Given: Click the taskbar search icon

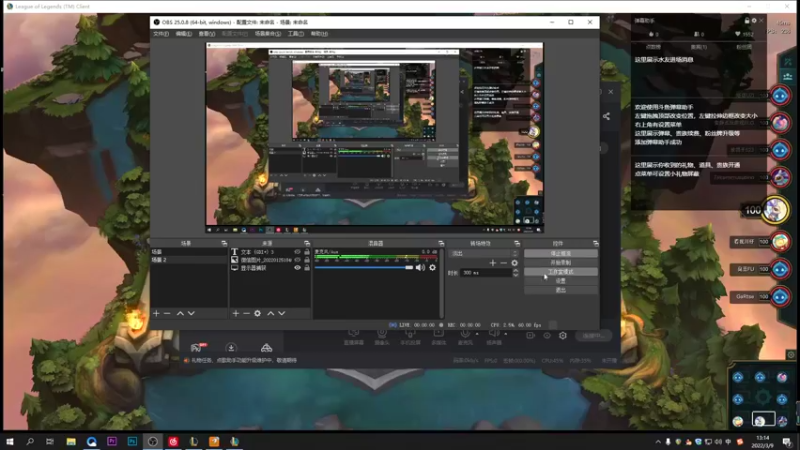Looking at the screenshot, I should 30,441.
